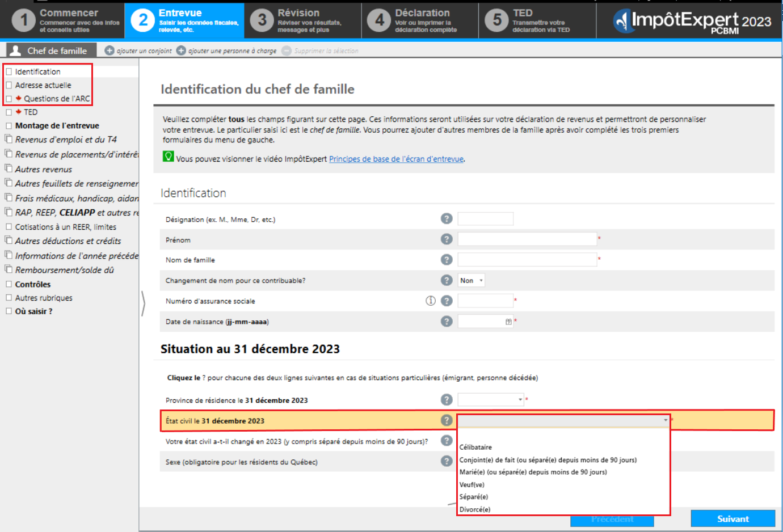Pick Marié(e) in the état civil list
Image resolution: width=783 pixels, height=532 pixels.
point(533,472)
